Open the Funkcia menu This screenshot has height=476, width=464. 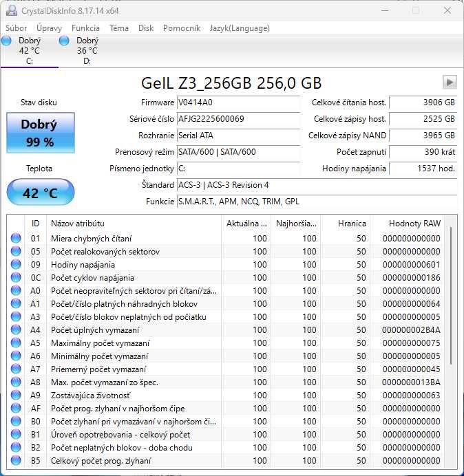85,28
